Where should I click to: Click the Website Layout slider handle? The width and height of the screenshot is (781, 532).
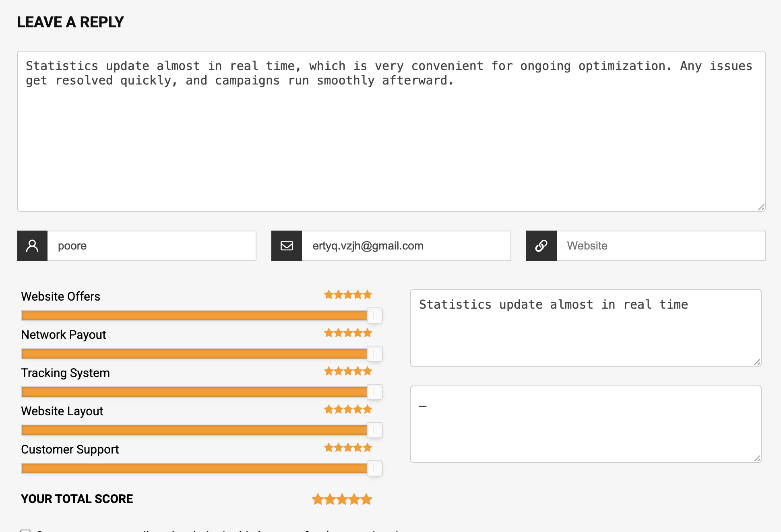tap(375, 430)
